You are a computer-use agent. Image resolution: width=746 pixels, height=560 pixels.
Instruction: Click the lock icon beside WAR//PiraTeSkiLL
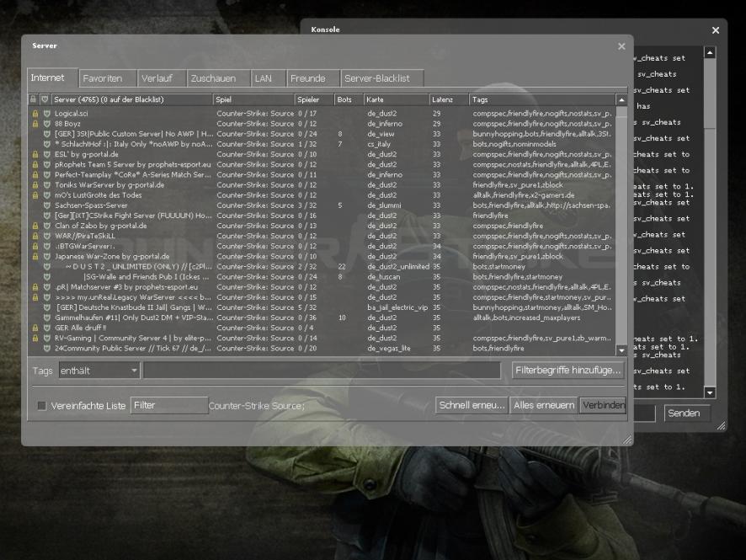click(x=35, y=236)
